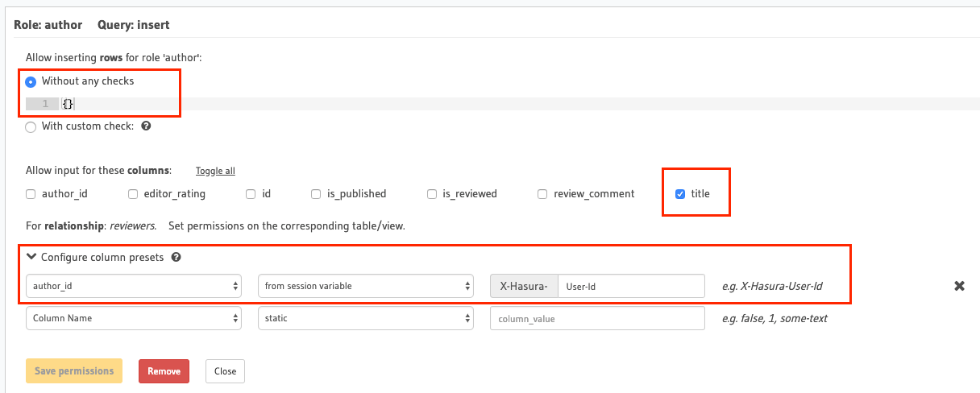Image resolution: width=980 pixels, height=393 pixels.
Task: Click help icon beside column presets
Action: [x=176, y=258]
